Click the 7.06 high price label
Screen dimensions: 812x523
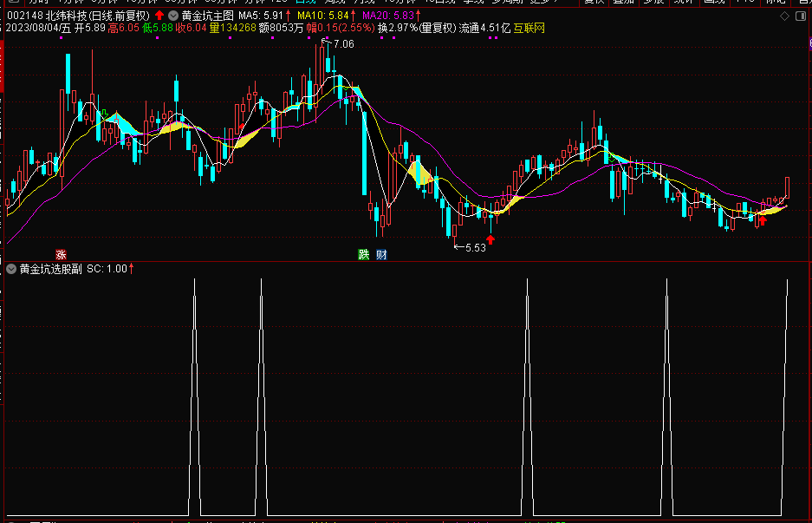tap(344, 44)
